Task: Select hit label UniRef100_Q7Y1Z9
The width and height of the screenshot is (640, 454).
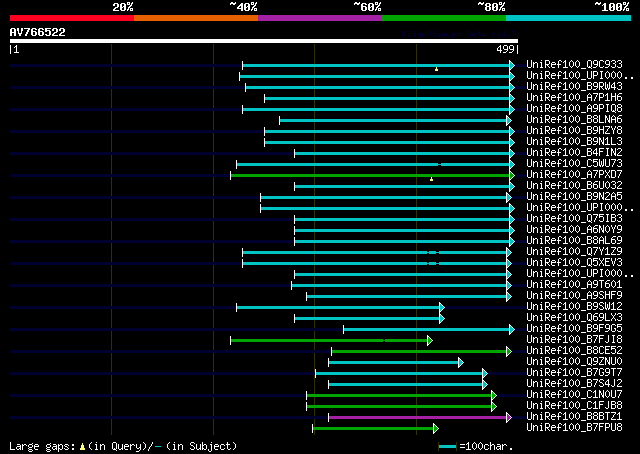Action: [x=574, y=252]
